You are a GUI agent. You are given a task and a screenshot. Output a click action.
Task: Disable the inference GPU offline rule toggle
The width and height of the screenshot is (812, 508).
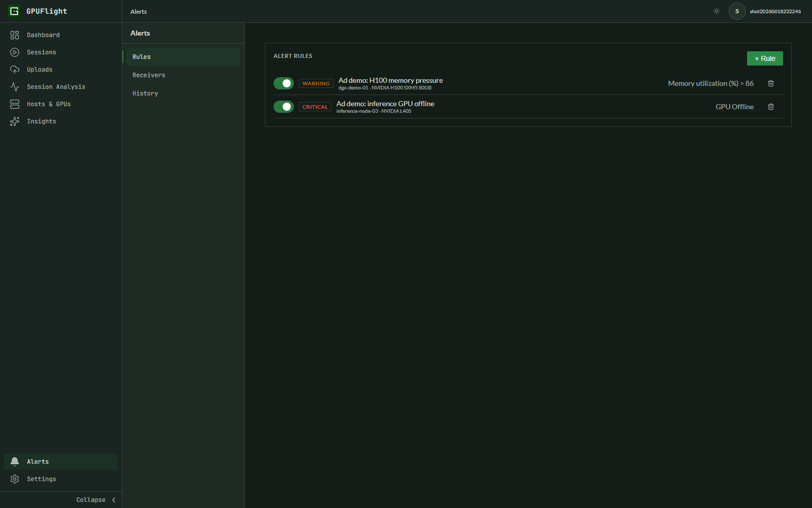tap(284, 107)
